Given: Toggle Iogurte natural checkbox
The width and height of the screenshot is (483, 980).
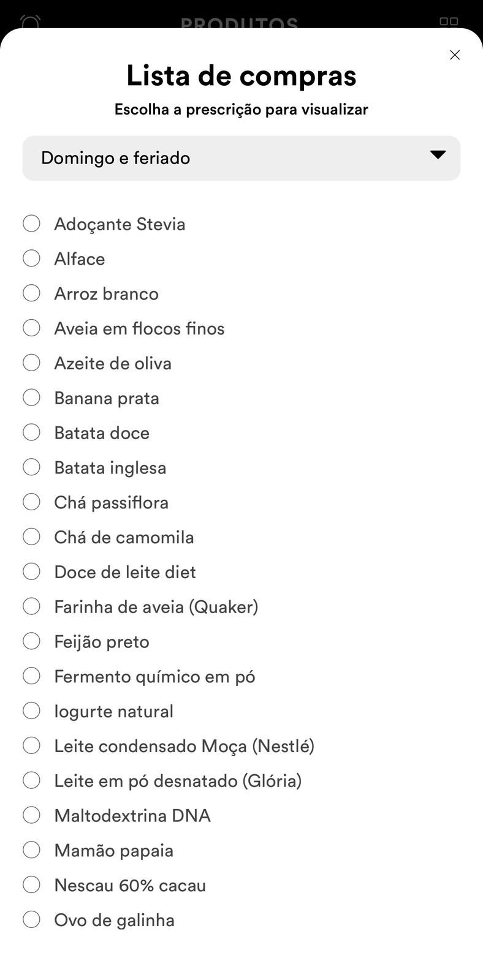Looking at the screenshot, I should pos(31,711).
